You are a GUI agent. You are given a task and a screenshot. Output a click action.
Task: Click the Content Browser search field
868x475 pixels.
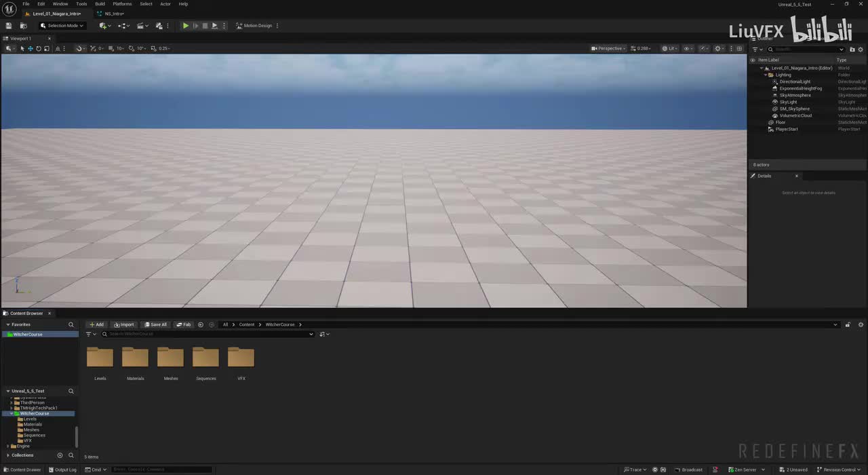click(x=207, y=334)
